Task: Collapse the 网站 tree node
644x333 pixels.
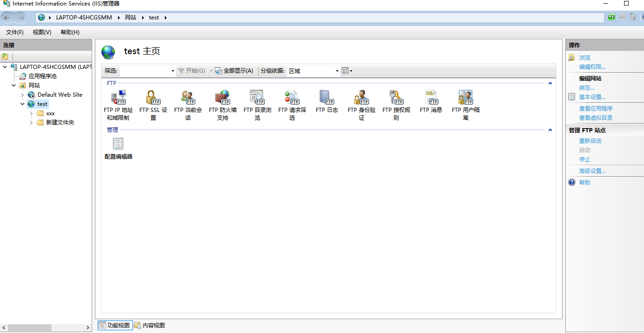Action: coord(13,86)
